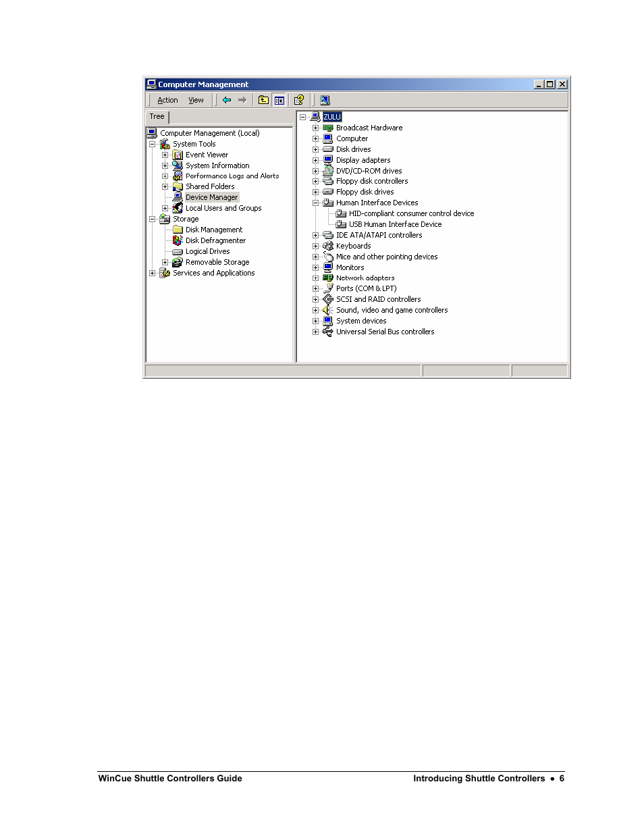The height and width of the screenshot is (834, 644).
Task: Click the Services and Applications label
Action: 213,273
